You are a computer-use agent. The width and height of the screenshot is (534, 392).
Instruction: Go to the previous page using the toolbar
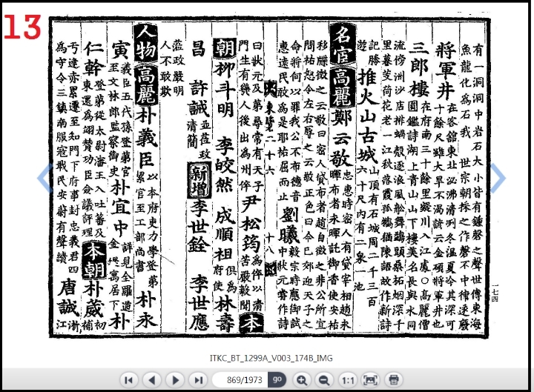pyautogui.click(x=152, y=379)
